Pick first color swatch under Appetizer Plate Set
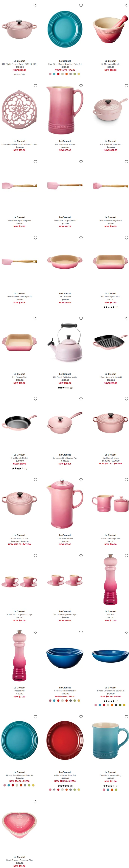 50,74
